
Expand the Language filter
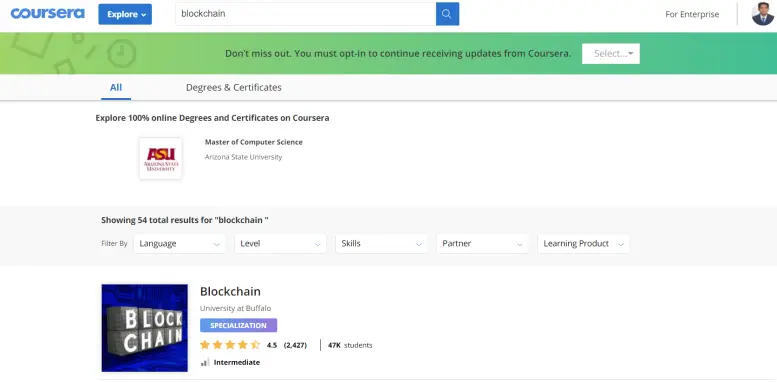coord(179,244)
